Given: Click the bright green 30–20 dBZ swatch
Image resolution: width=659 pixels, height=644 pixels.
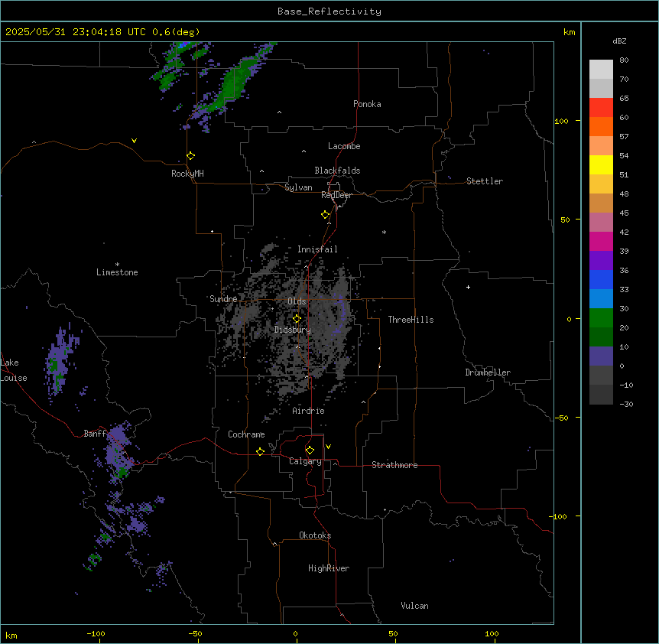Looking at the screenshot, I should pos(601,318).
